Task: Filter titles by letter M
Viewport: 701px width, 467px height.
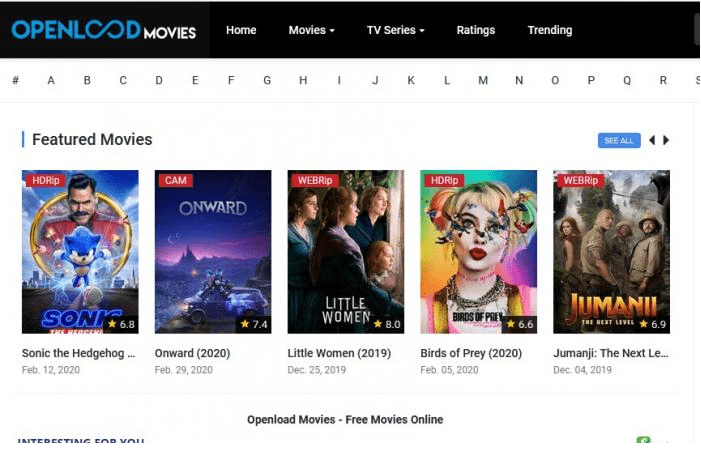Action: (483, 80)
